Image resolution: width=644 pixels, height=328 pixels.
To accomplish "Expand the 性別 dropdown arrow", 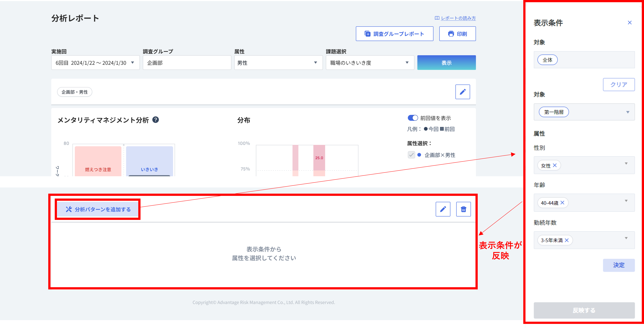I will [x=626, y=164].
